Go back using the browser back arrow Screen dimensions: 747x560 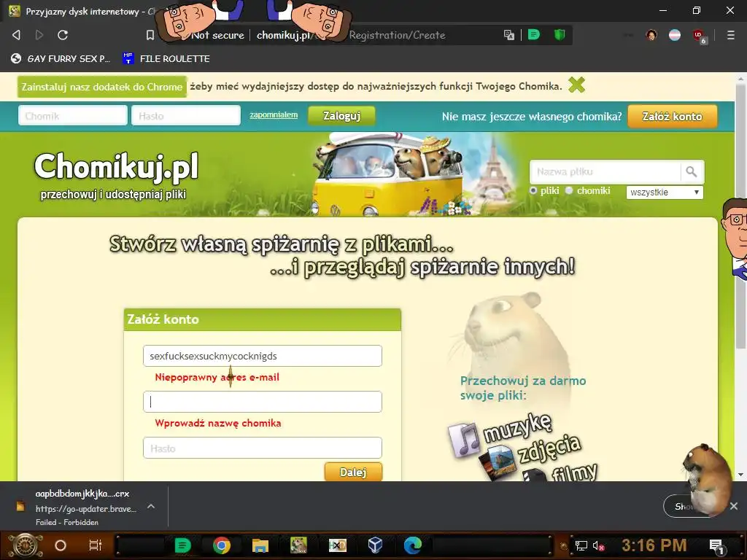[16, 35]
